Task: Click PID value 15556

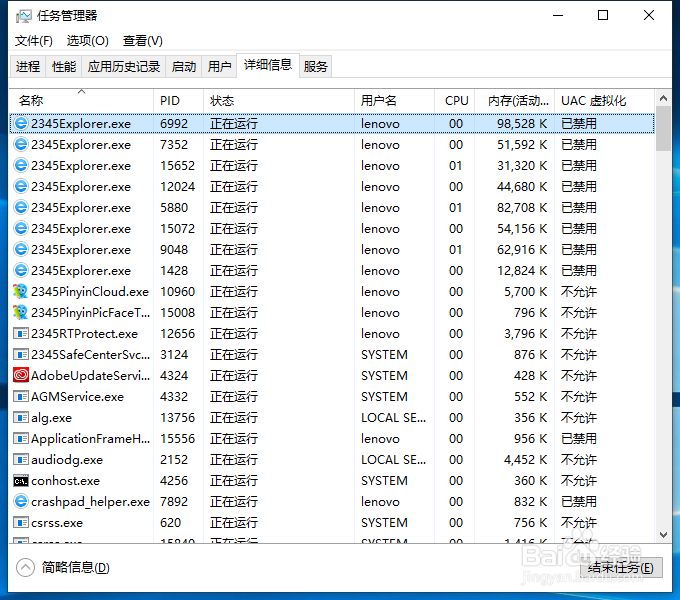Action: 178,439
